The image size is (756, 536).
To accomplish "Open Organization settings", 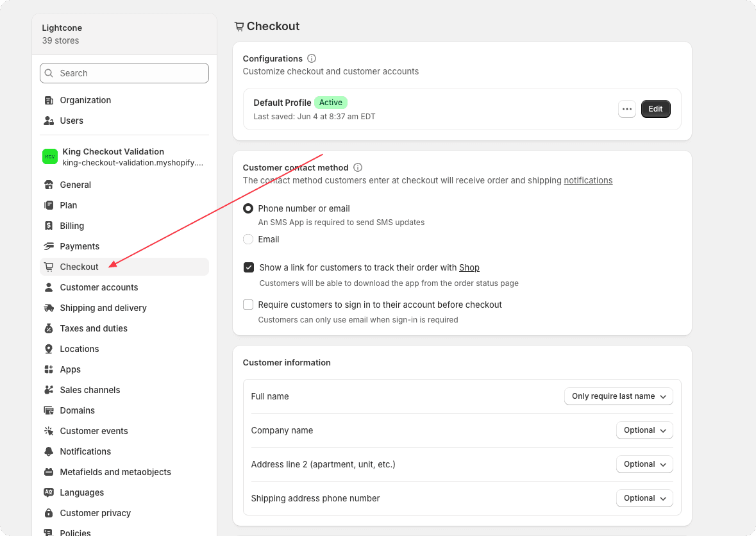I will (124, 100).
